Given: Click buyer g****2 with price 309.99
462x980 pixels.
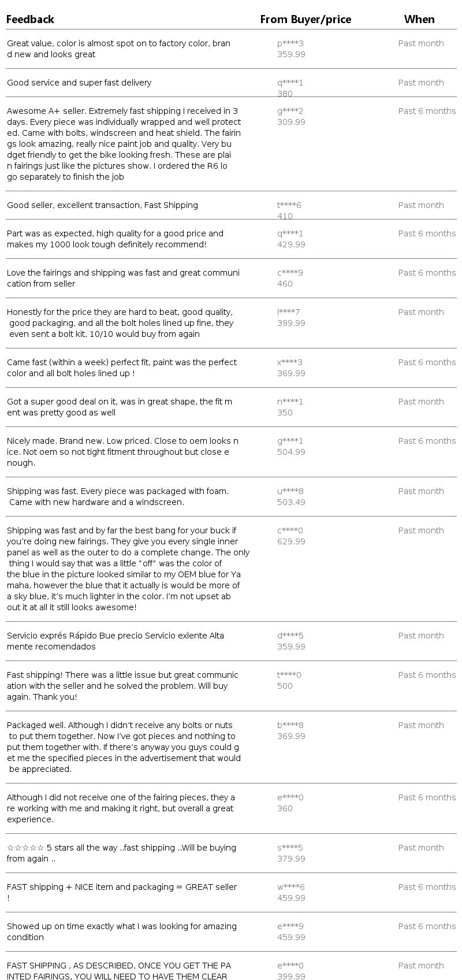Looking at the screenshot, I should tap(290, 111).
